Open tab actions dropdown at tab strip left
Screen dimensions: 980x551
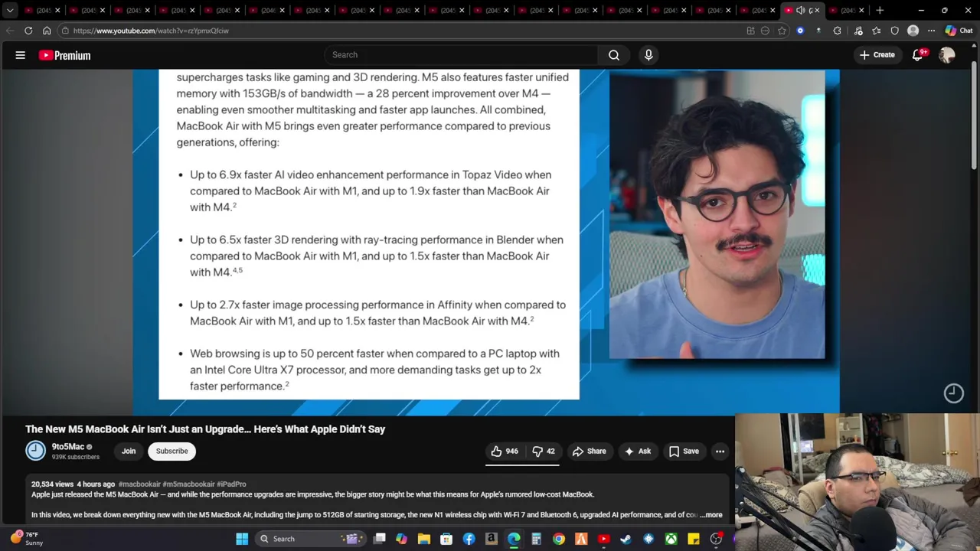click(10, 11)
